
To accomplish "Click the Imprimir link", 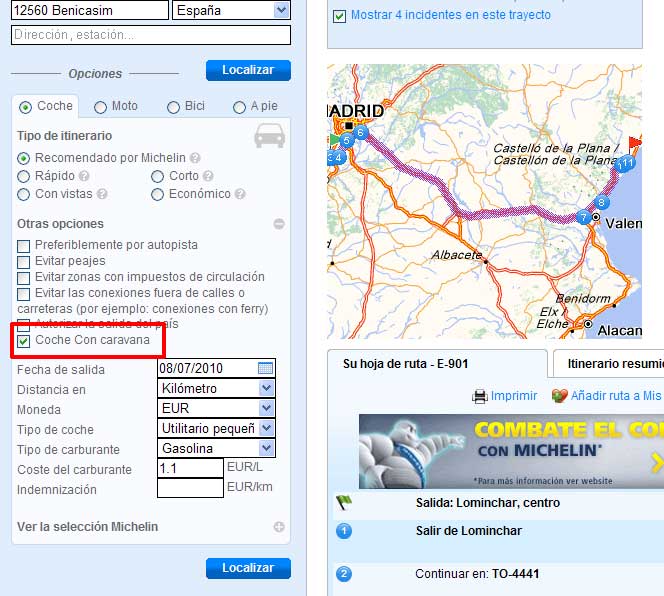I will point(513,396).
